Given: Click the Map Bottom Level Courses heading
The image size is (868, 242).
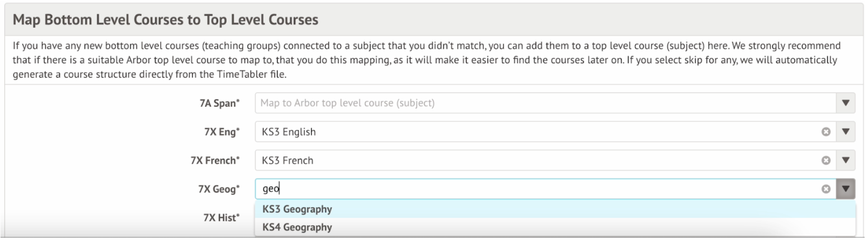Looking at the screenshot, I should pyautogui.click(x=165, y=20).
